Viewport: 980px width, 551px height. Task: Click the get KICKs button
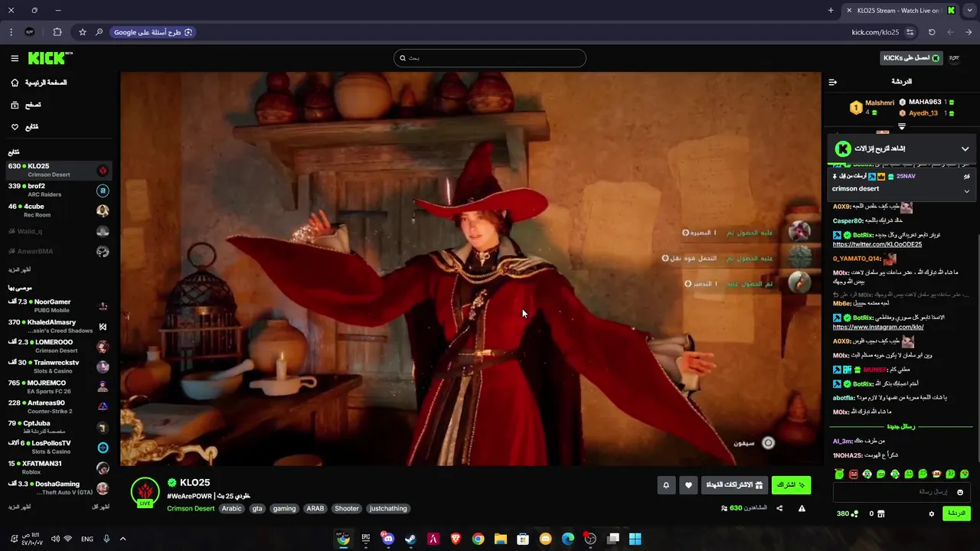(911, 58)
